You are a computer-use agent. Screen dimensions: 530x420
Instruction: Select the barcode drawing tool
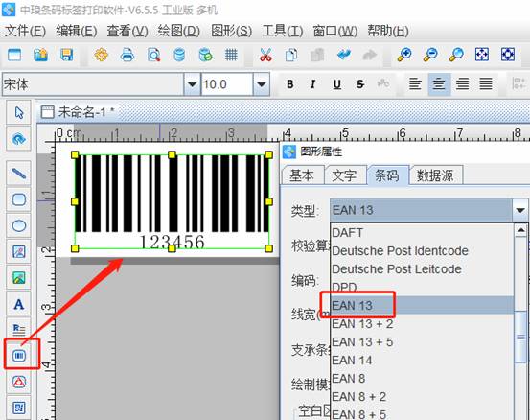pyautogui.click(x=19, y=356)
